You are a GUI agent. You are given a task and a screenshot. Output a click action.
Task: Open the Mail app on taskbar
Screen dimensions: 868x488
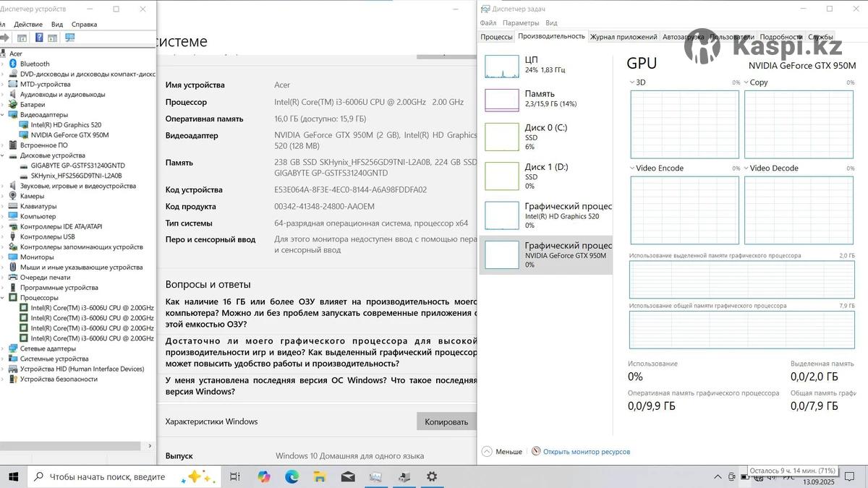(347, 476)
